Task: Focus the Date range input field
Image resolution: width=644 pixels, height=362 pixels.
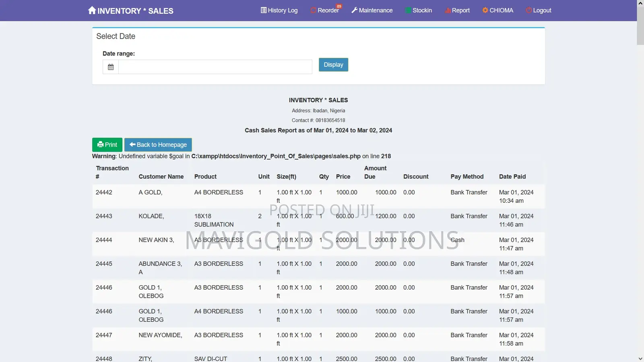Action: 215,67
